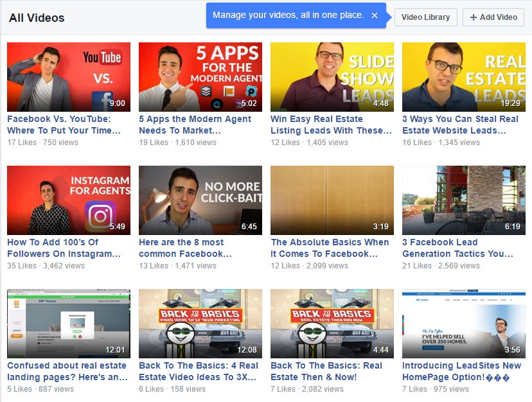Click the '12 Likes · 1,405 views' text

[309, 143]
